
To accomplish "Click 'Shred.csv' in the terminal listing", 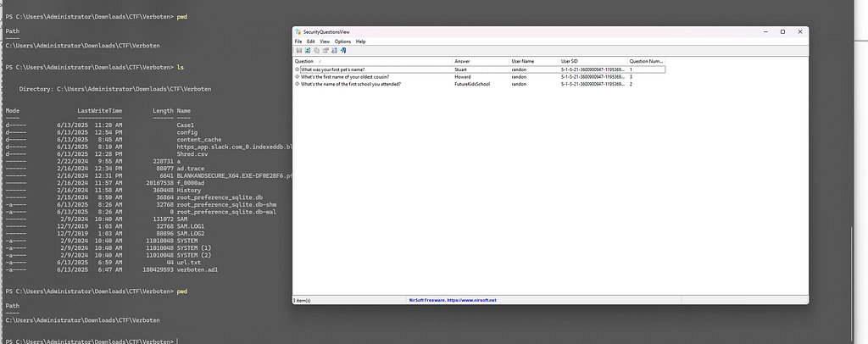I will pos(192,153).
